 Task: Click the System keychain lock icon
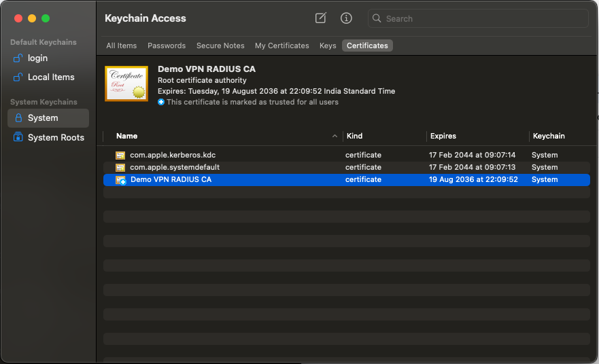(18, 117)
